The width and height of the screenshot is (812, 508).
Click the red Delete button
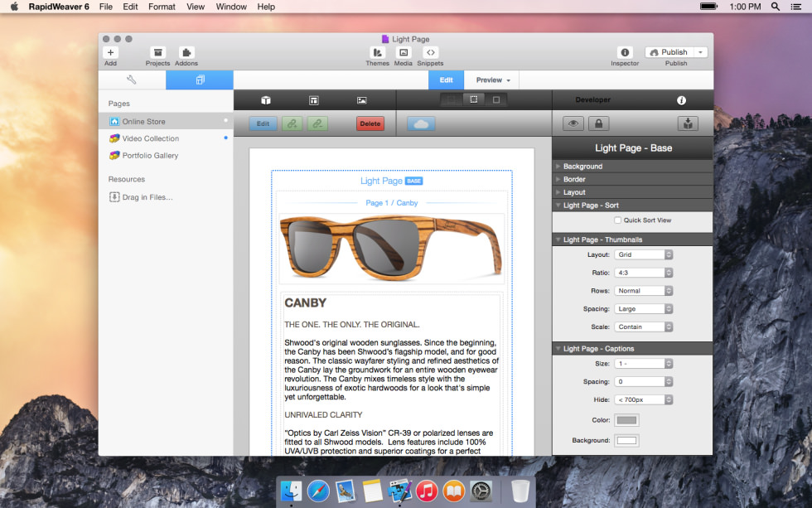[x=370, y=123]
